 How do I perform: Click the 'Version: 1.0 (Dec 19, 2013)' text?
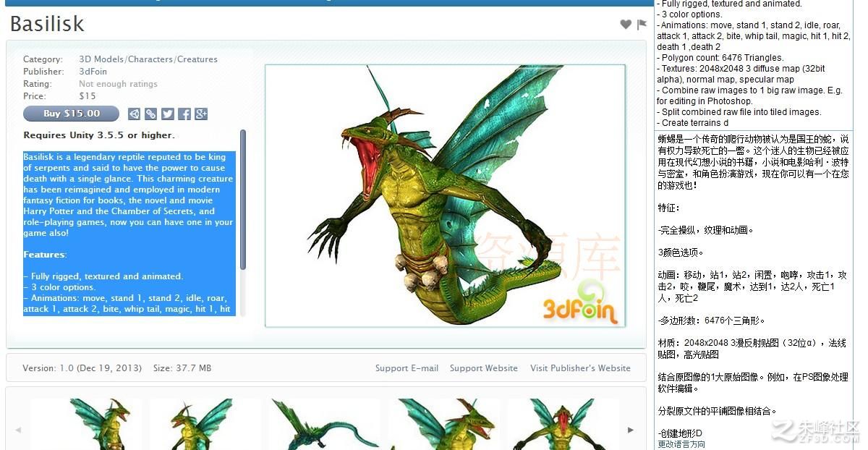82,368
